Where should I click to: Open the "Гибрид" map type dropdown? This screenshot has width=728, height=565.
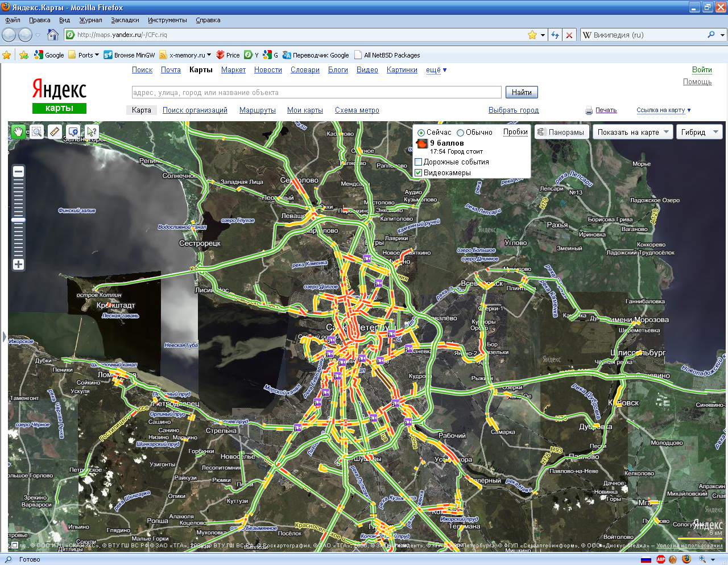coord(700,132)
